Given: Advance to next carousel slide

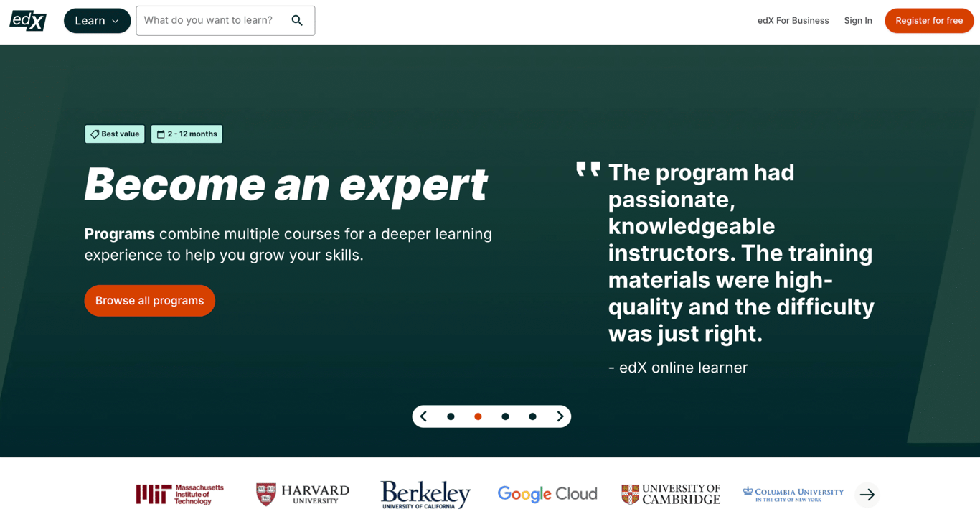Looking at the screenshot, I should click(560, 416).
